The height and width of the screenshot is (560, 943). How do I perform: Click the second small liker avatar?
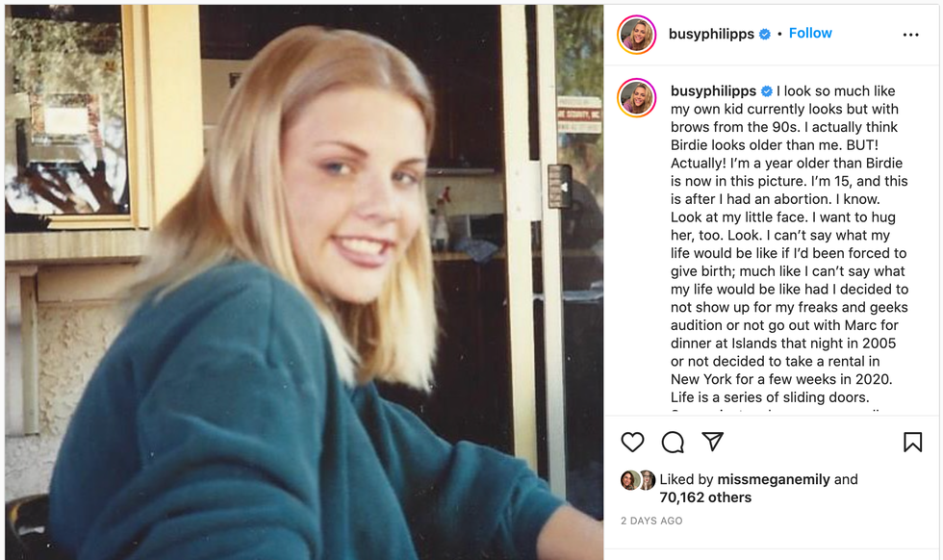click(647, 480)
